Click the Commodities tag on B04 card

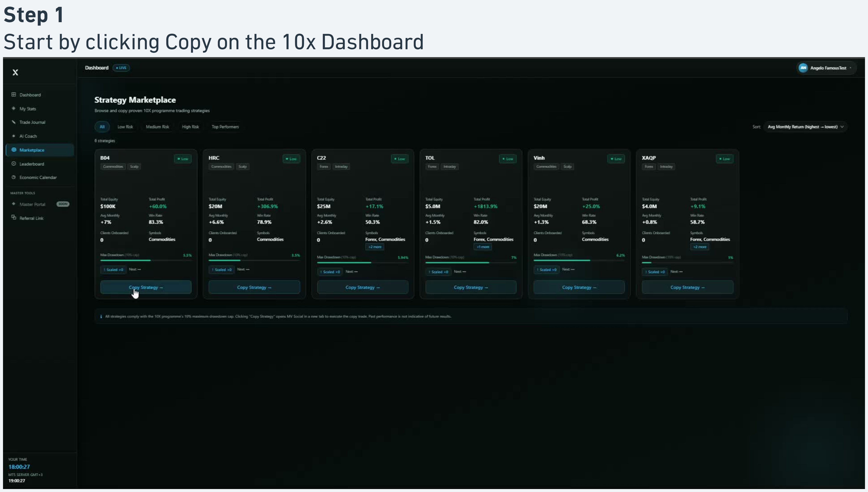click(x=113, y=167)
